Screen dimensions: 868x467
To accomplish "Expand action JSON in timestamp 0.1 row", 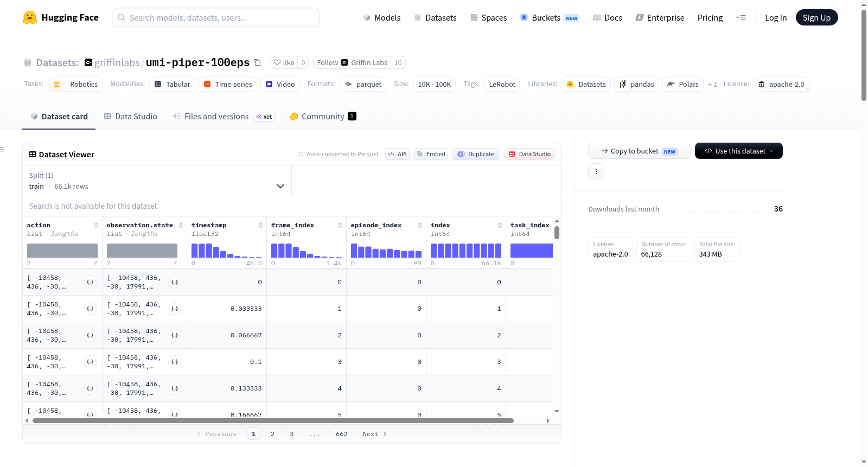I will (90, 362).
